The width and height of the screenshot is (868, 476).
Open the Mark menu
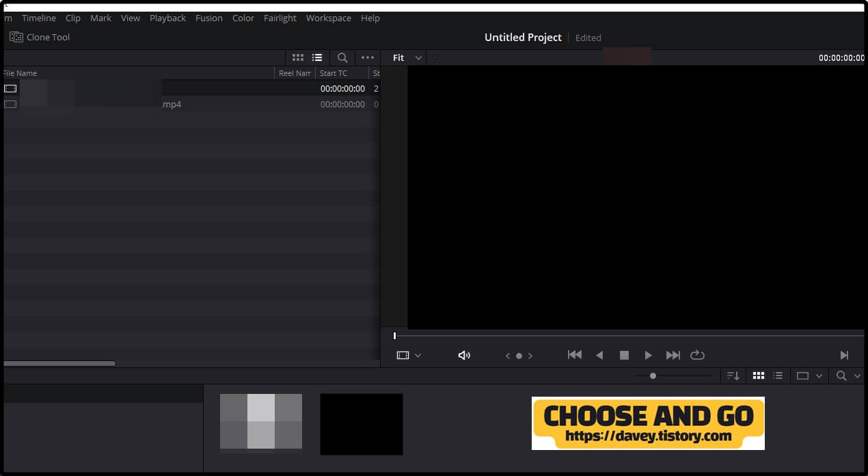coord(100,18)
